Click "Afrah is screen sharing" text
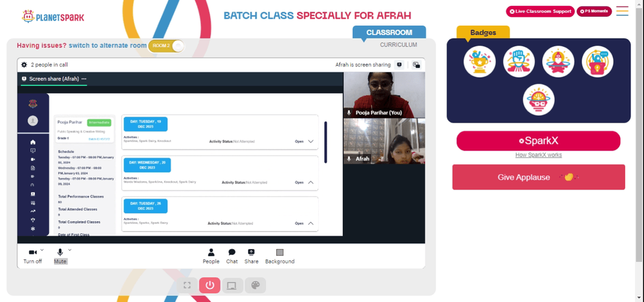 [363, 64]
